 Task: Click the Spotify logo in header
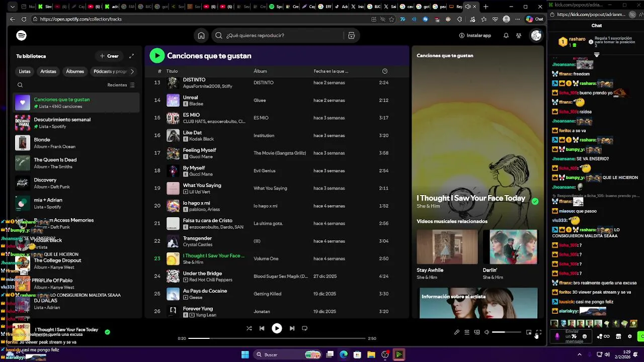21,36
